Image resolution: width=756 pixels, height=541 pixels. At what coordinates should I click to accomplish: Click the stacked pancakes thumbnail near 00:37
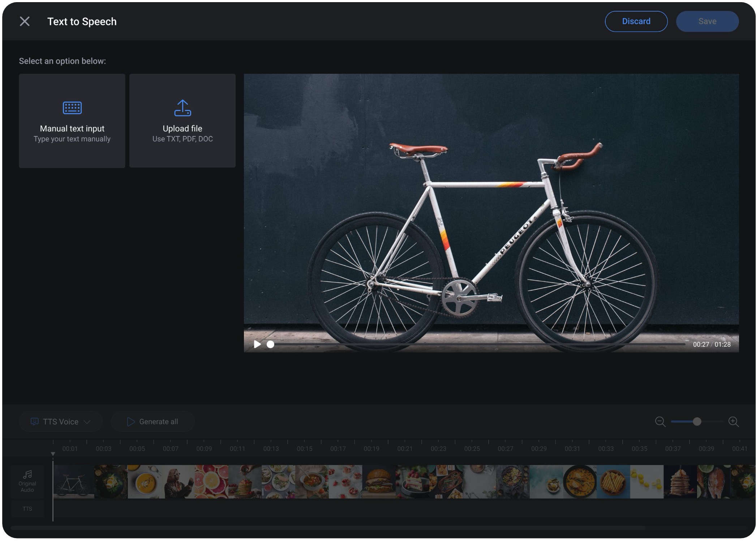(680, 482)
